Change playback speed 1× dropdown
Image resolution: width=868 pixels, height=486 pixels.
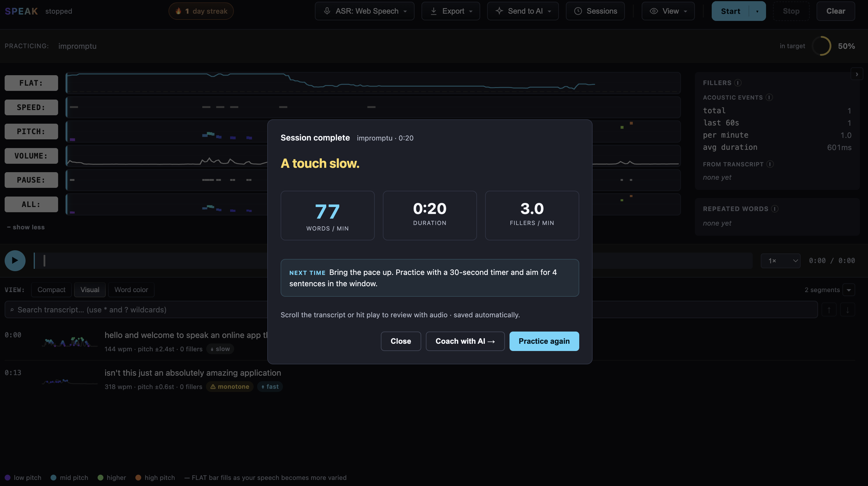point(780,261)
